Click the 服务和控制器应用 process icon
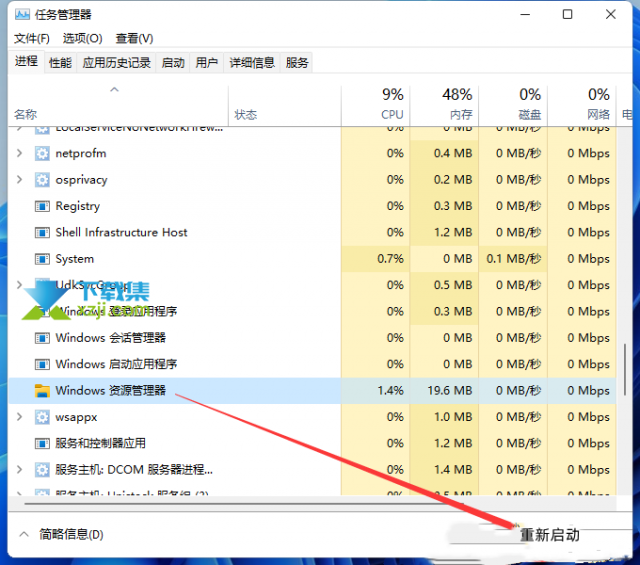This screenshot has width=640, height=565. point(42,443)
